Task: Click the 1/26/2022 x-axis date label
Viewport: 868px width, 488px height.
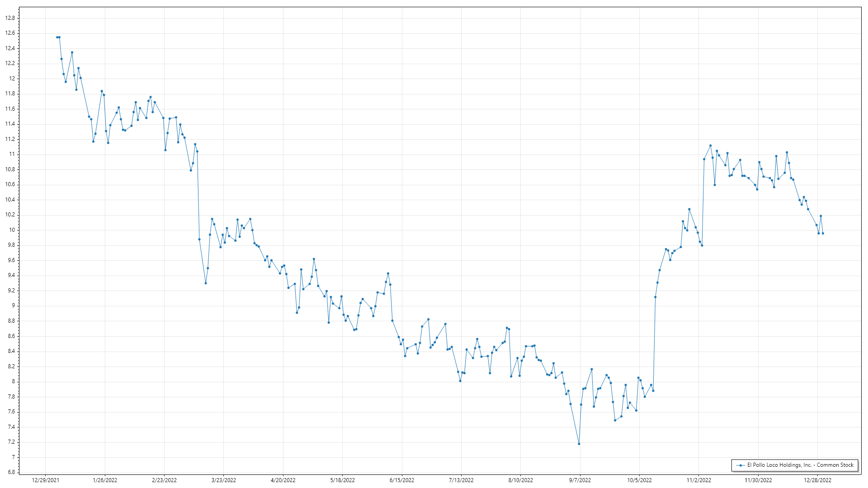Action: click(105, 480)
